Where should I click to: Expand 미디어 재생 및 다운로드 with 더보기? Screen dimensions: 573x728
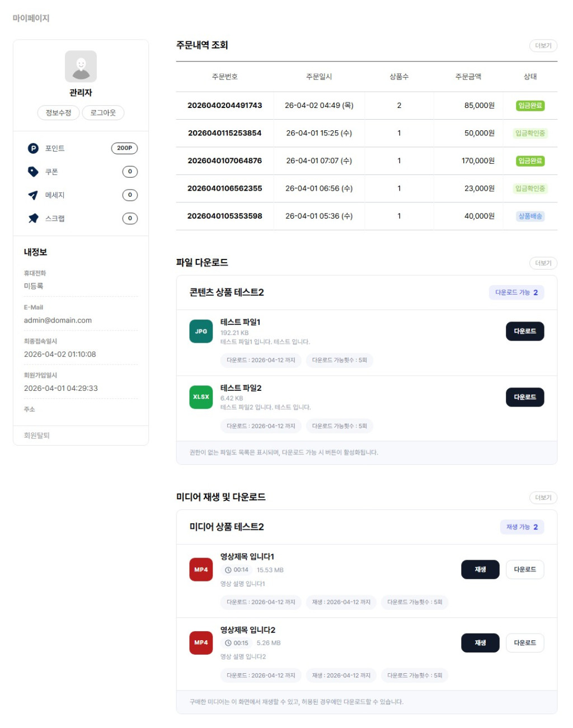(x=543, y=498)
